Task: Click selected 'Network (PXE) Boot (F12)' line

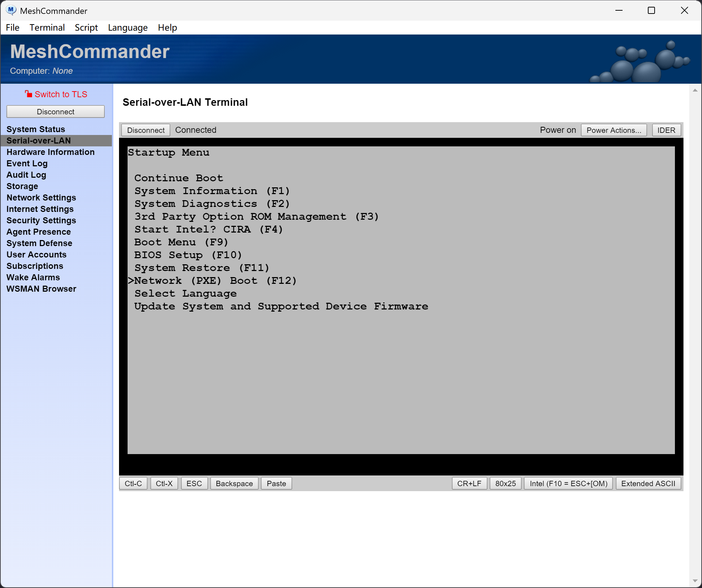Action: (x=212, y=281)
